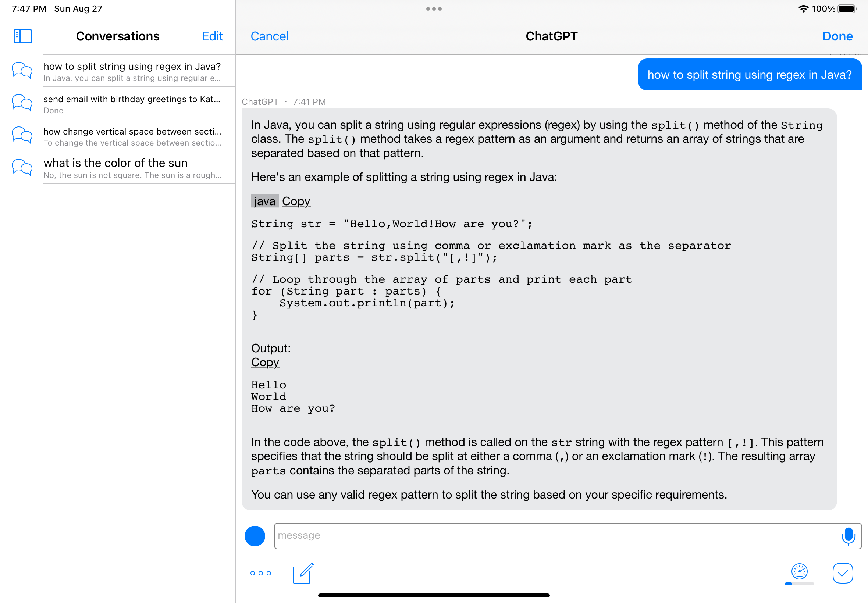Open the top multitasking three-dots control

point(434,9)
